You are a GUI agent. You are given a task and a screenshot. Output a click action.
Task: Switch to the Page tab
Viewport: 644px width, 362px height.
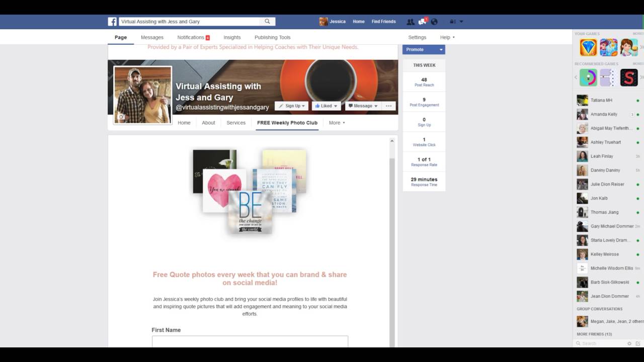tap(121, 37)
